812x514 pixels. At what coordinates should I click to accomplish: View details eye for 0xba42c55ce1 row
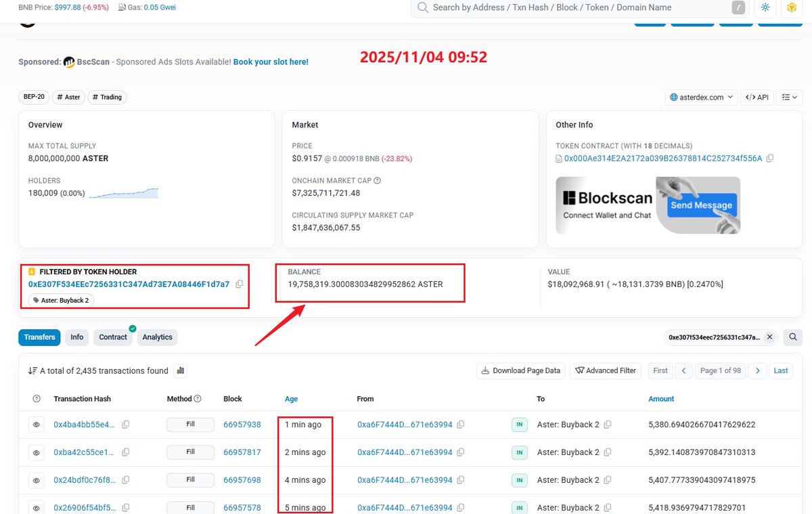pos(37,452)
